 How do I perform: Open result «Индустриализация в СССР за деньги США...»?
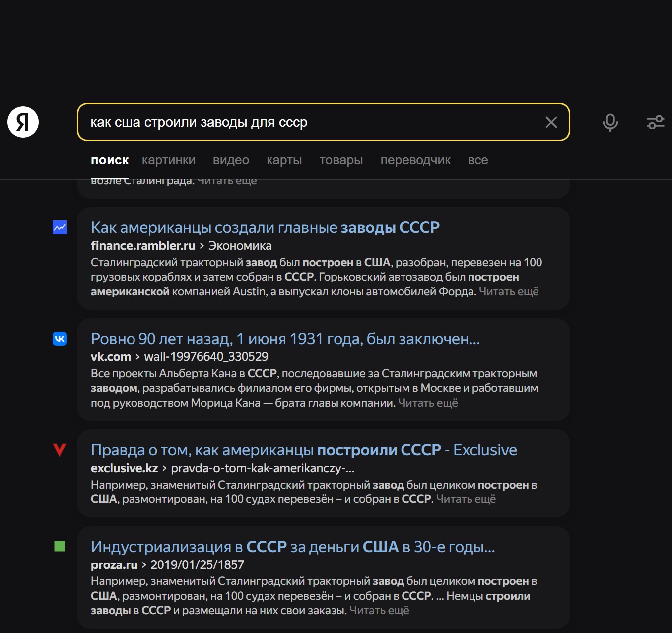(x=293, y=547)
